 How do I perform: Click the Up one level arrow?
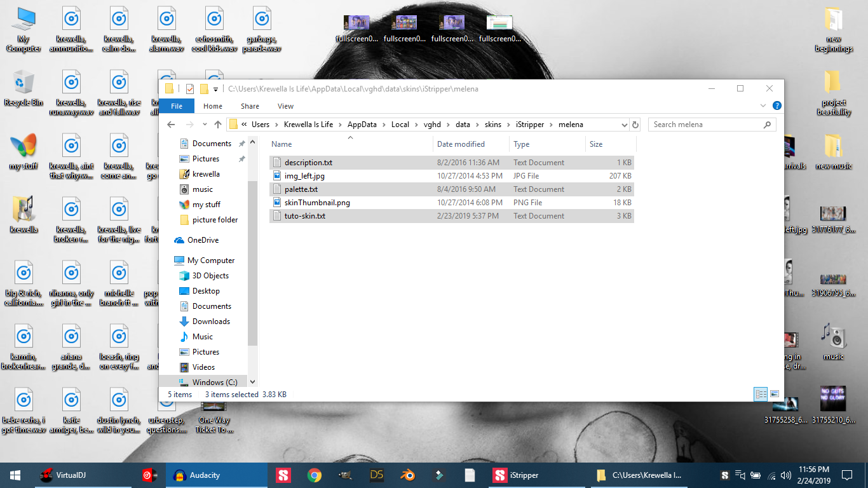pos(218,125)
